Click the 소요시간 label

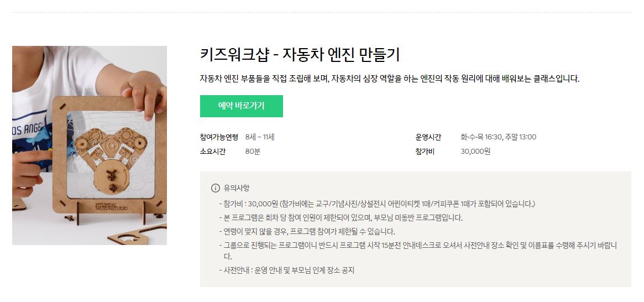pyautogui.click(x=213, y=151)
